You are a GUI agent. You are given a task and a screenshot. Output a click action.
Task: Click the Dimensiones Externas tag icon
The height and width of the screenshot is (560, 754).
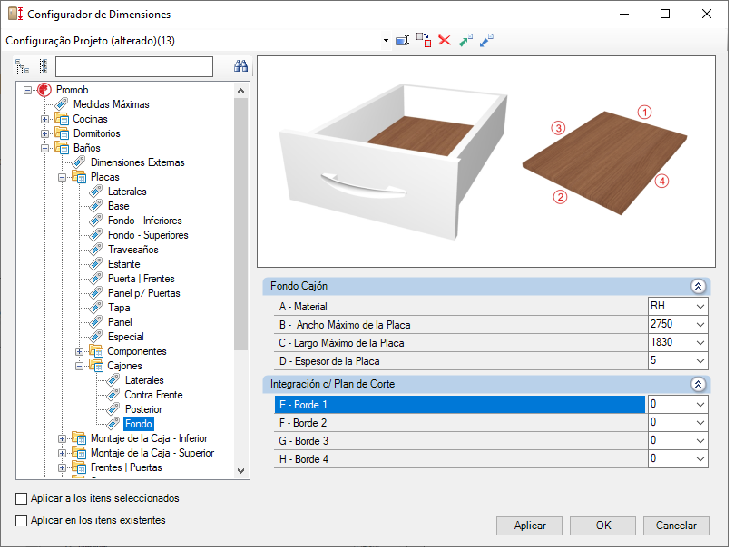tap(78, 162)
